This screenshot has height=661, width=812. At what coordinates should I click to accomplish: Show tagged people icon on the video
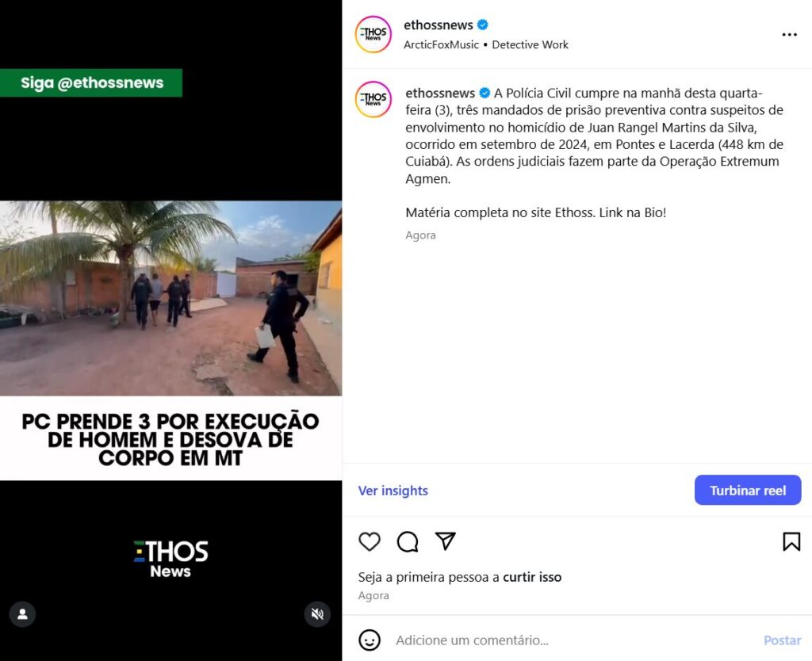pos(22,614)
